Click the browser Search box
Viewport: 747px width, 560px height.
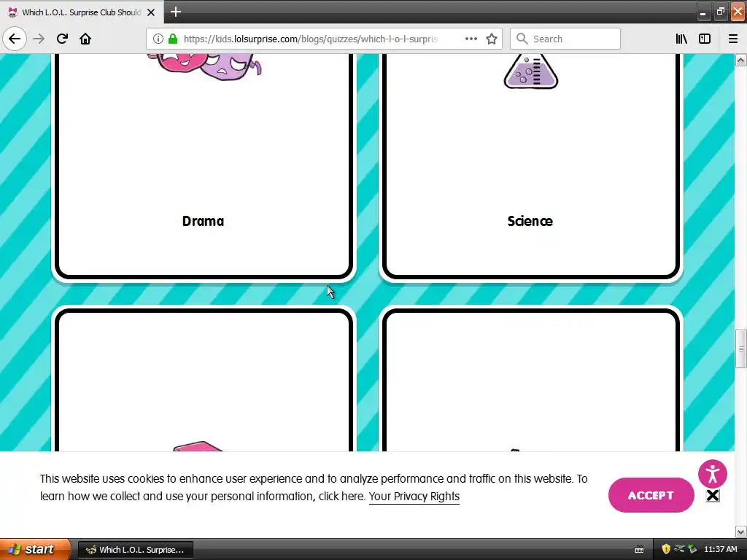(x=565, y=39)
